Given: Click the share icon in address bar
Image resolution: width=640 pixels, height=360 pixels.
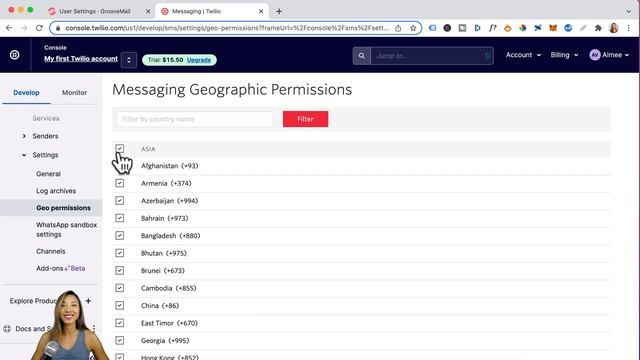Looking at the screenshot, I should pyautogui.click(x=398, y=28).
